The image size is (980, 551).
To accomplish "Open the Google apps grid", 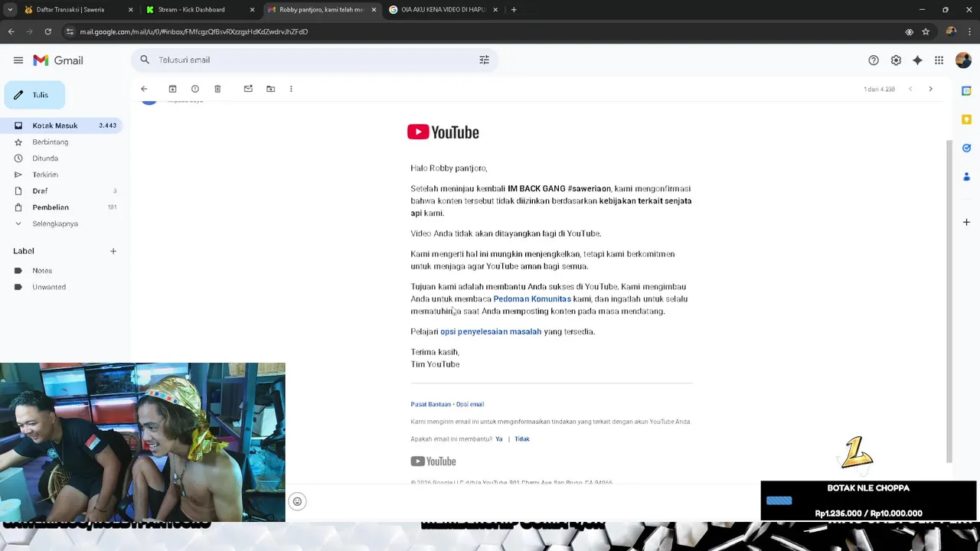I will point(939,60).
